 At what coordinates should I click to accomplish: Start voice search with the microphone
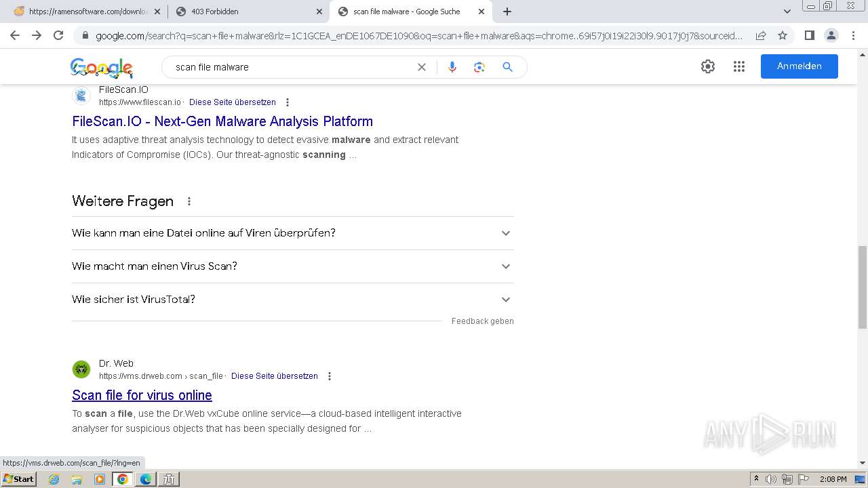click(x=452, y=67)
